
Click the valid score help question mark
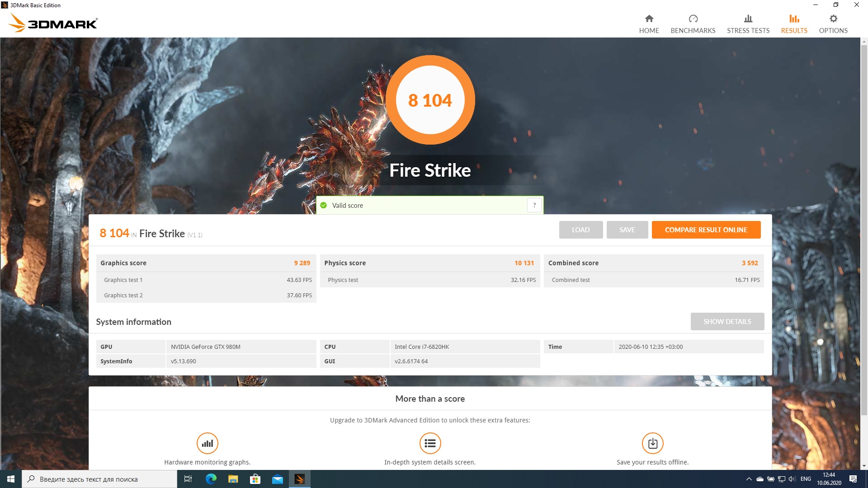click(x=534, y=205)
